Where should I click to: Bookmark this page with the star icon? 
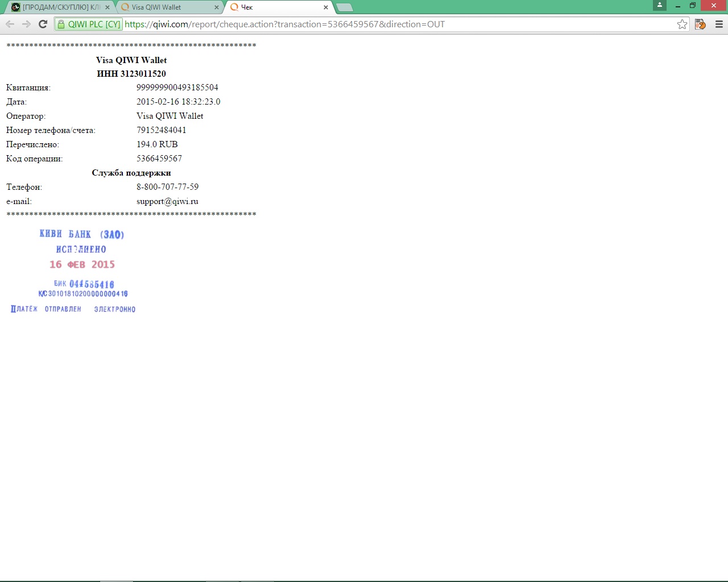tap(682, 24)
